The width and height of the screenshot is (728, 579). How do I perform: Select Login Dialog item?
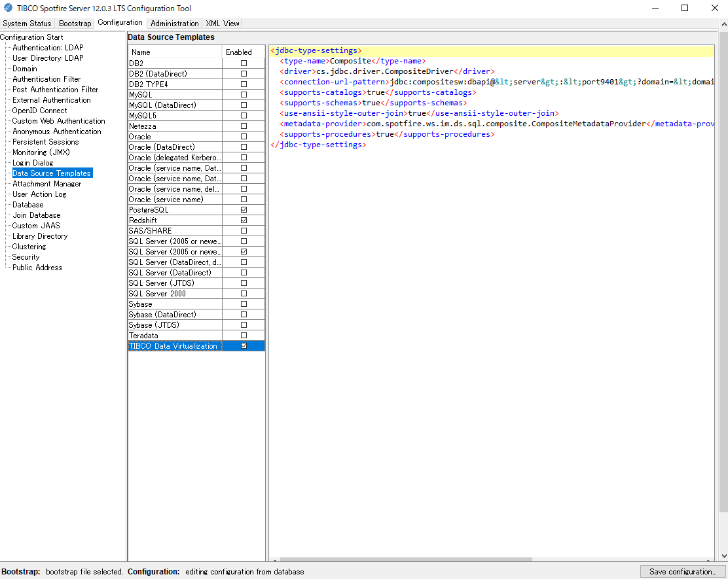point(33,163)
